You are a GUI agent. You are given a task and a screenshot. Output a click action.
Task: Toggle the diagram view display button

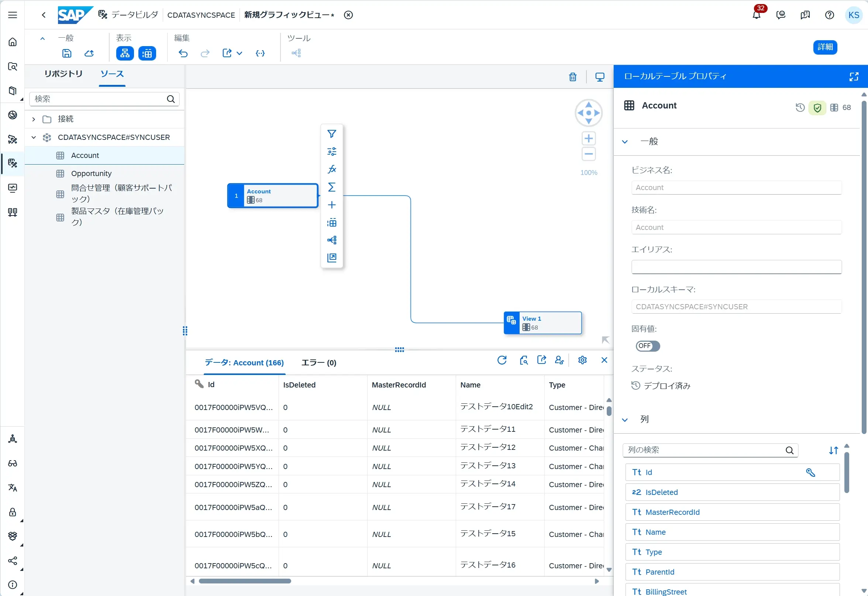tap(125, 53)
